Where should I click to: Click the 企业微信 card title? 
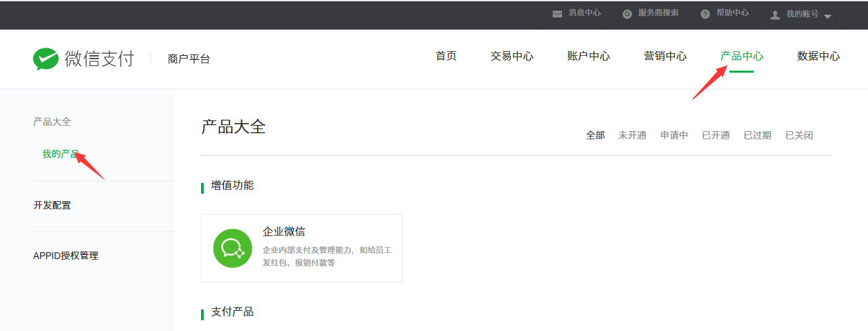[x=284, y=231]
